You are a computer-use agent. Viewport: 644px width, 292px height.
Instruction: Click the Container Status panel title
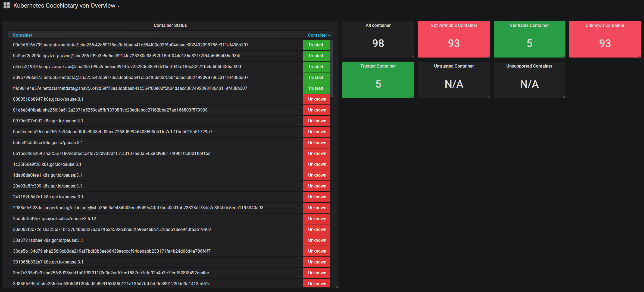click(170, 25)
